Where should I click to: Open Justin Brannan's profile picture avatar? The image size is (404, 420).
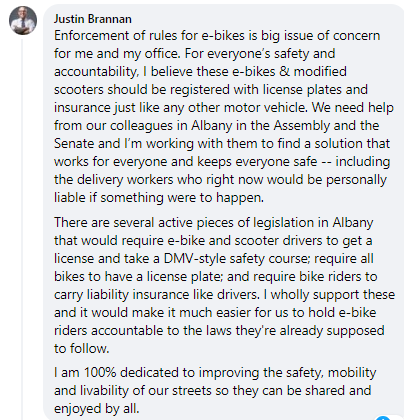click(23, 20)
